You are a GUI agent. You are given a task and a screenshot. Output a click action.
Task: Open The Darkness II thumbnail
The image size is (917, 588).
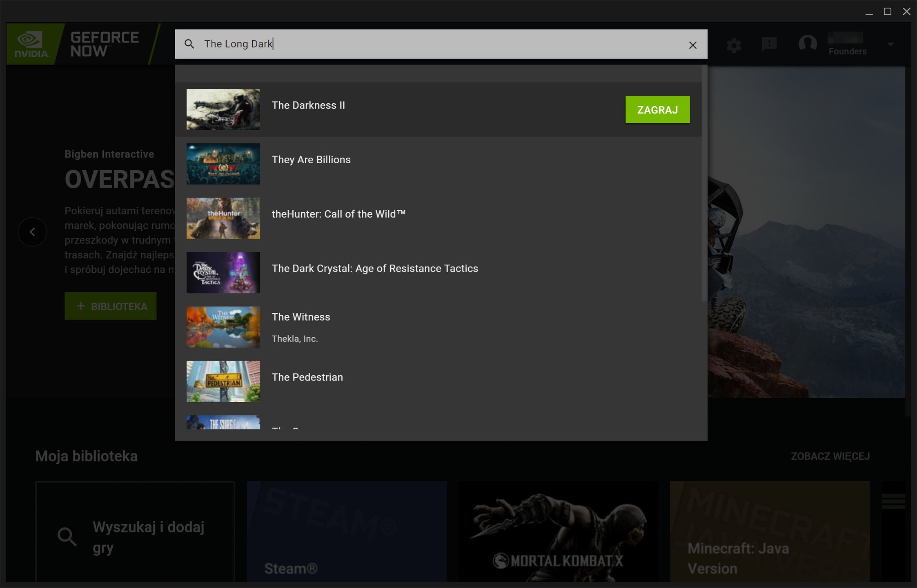(223, 109)
